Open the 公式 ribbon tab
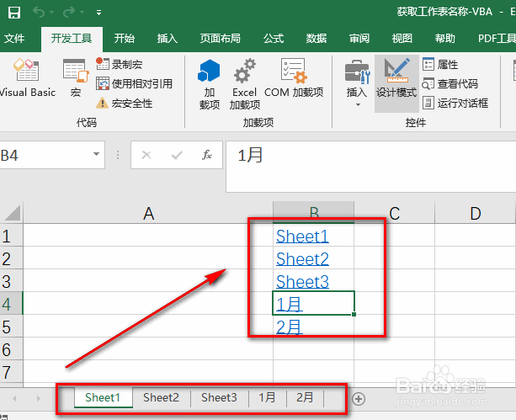 click(274, 39)
